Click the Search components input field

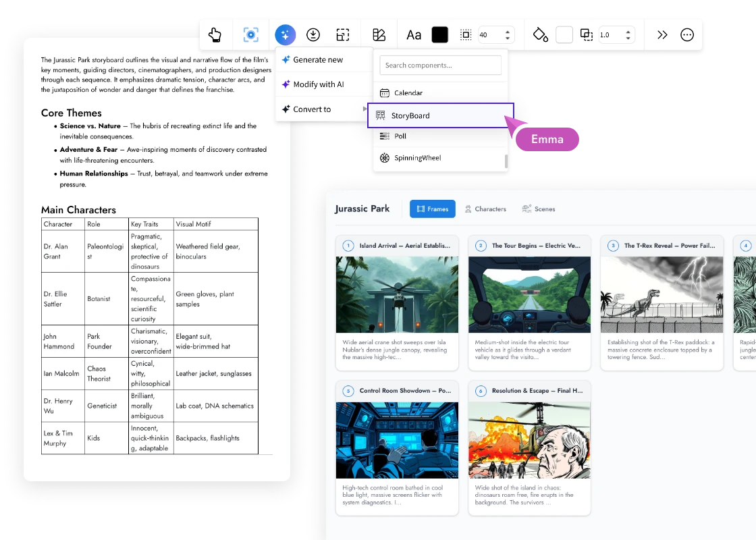click(440, 65)
